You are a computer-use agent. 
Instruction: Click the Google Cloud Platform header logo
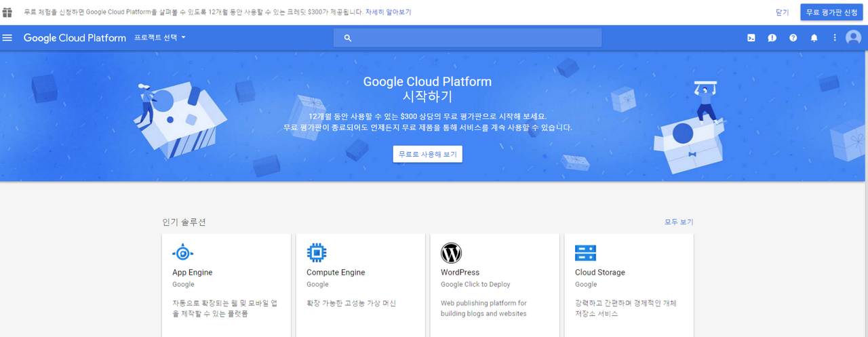tap(75, 38)
